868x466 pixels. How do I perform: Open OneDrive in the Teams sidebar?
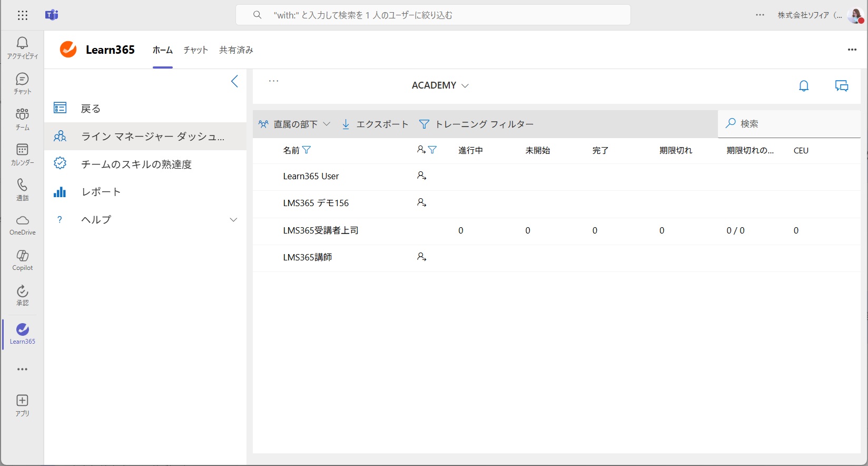(22, 225)
